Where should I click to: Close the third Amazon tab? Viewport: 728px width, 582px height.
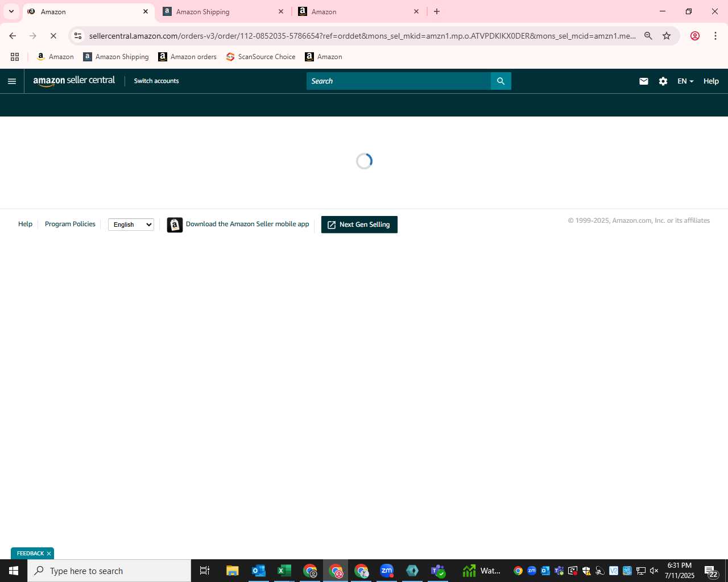coord(416,11)
